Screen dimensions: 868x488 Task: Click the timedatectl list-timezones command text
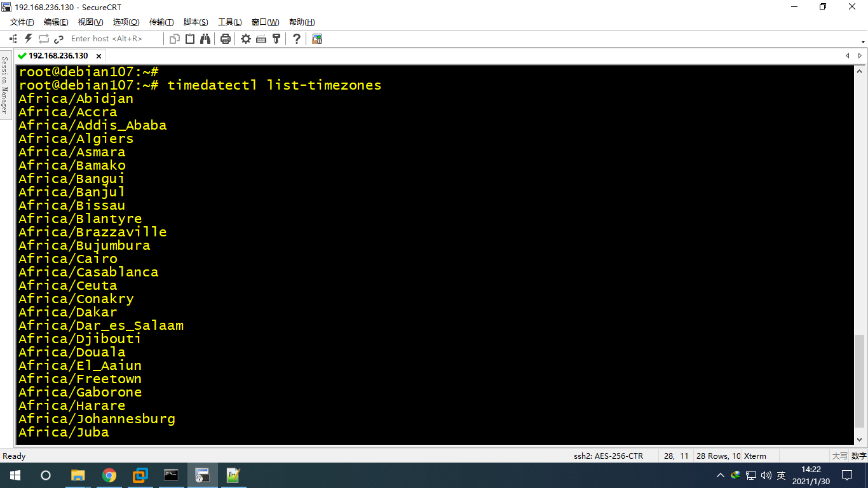click(x=275, y=85)
